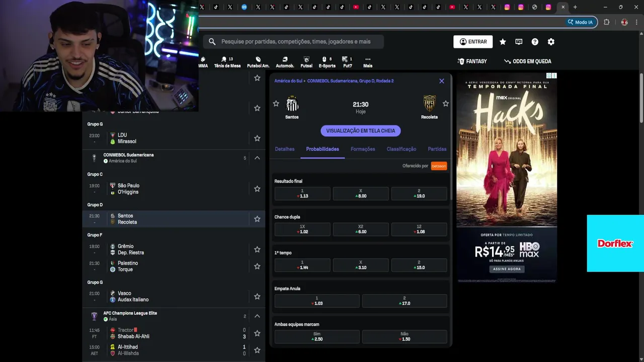Select Empate Anula odd 17.0
The width and height of the screenshot is (644, 362).
(405, 301)
